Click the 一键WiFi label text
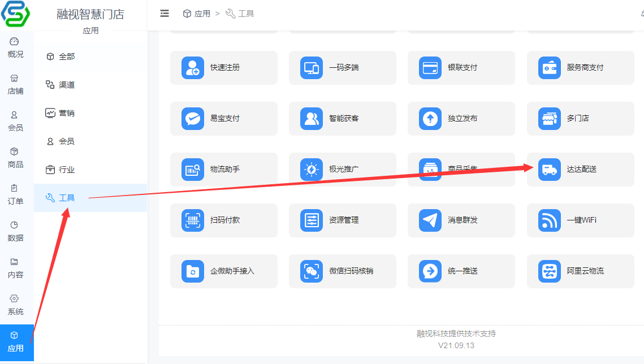The image size is (644, 364). coord(582,220)
